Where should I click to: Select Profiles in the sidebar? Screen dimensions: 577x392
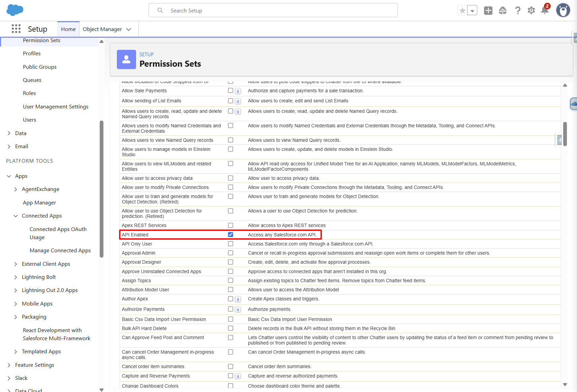(x=32, y=54)
